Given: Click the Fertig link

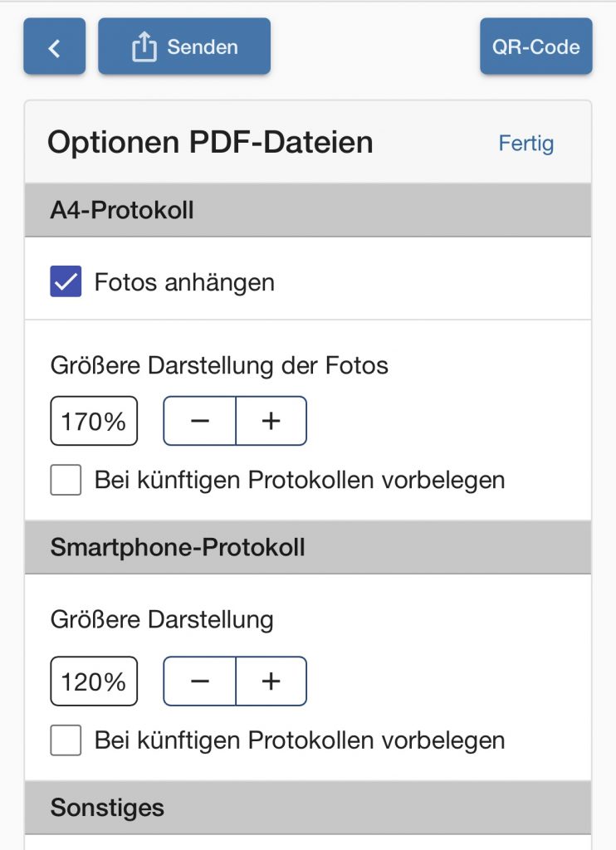Looking at the screenshot, I should [x=526, y=143].
